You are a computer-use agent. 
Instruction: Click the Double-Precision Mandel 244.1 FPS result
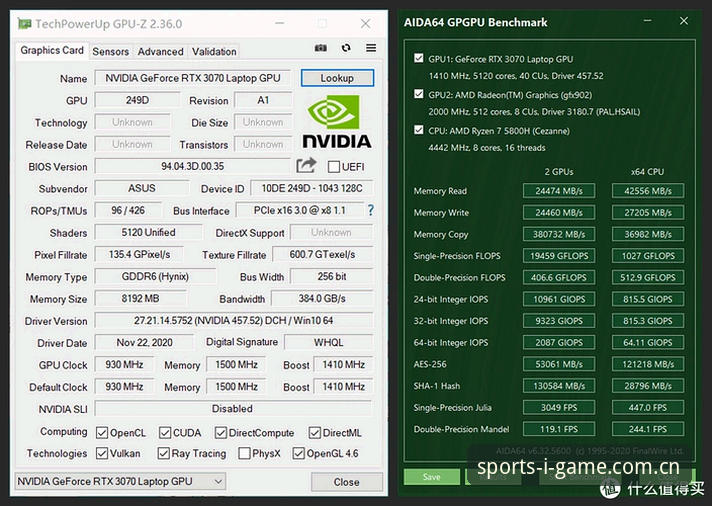[648, 429]
